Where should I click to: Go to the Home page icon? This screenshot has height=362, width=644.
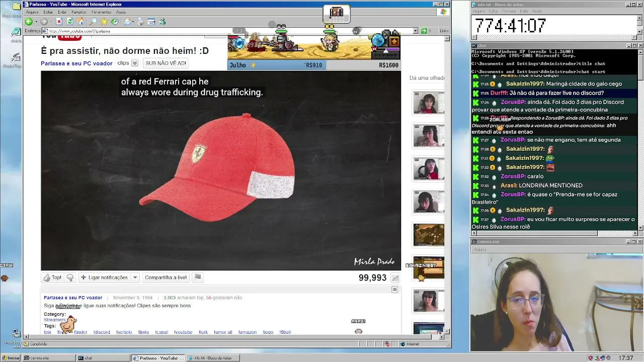pyautogui.click(x=81, y=22)
